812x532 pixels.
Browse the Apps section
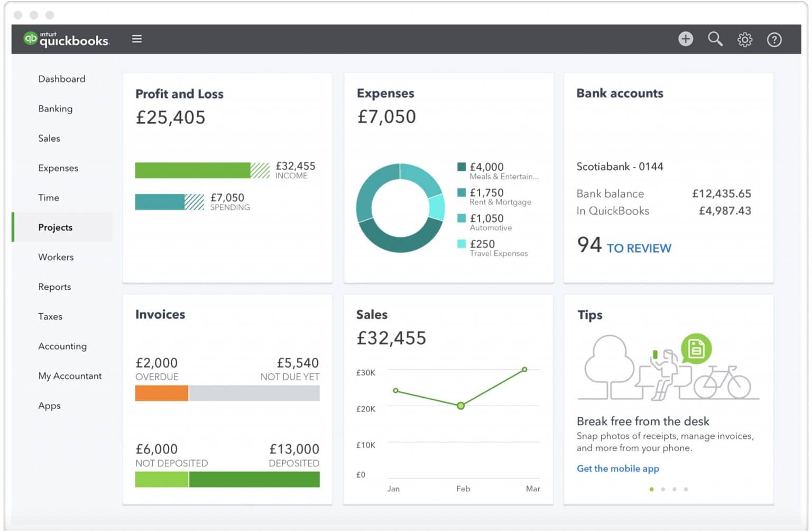click(49, 406)
